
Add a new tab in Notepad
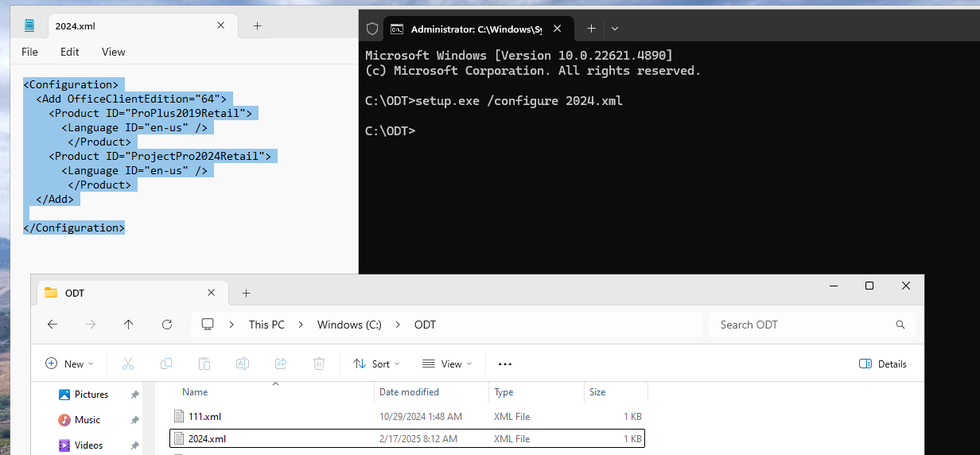point(257,25)
